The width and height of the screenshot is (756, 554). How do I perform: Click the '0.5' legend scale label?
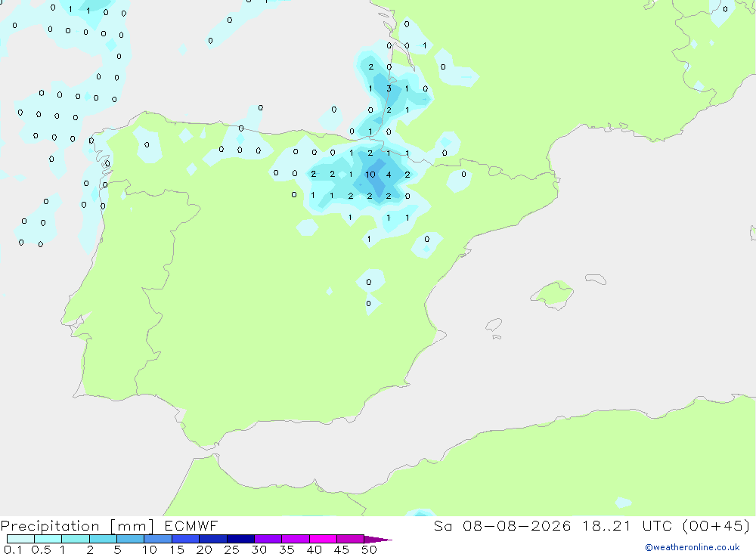coord(41,549)
